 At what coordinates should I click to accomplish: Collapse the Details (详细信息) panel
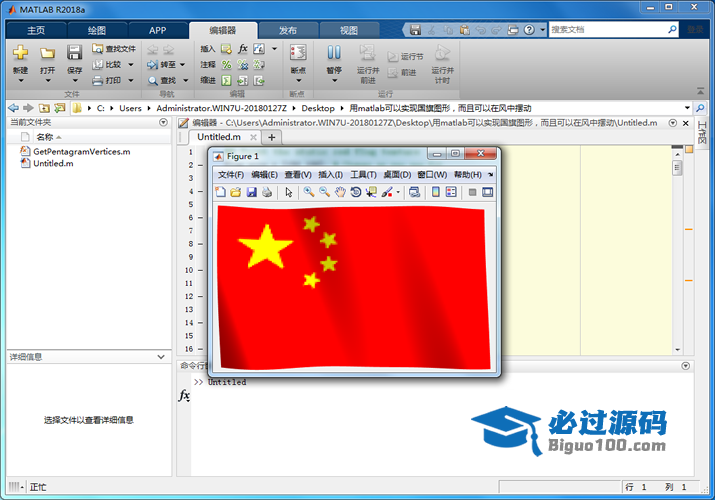click(x=161, y=357)
